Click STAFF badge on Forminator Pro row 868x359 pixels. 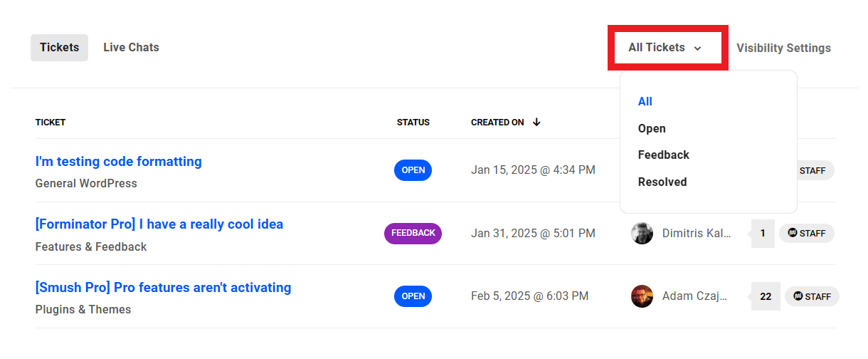tap(807, 234)
